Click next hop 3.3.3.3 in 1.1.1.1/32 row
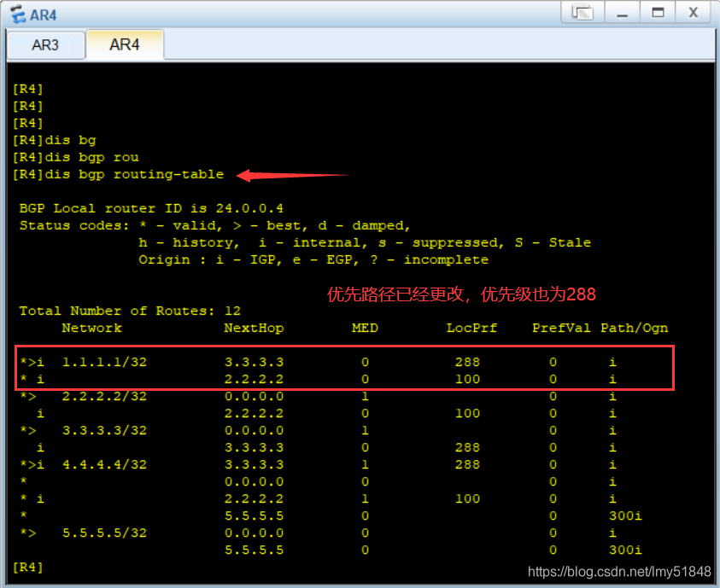 pos(254,362)
